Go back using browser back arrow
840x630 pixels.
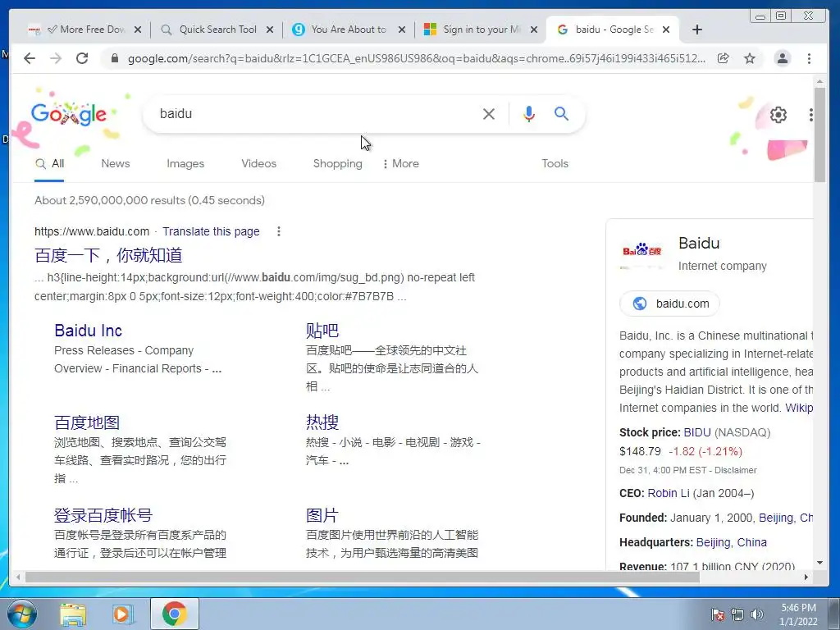point(30,58)
